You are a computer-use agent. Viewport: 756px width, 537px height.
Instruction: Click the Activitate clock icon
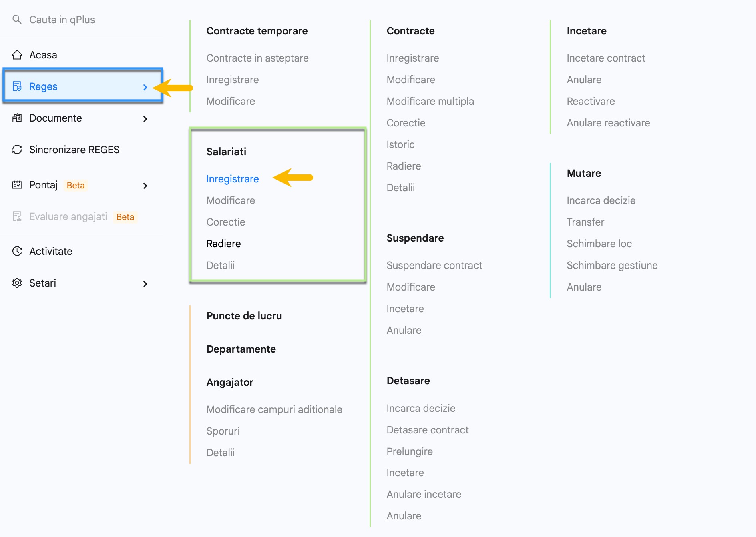pyautogui.click(x=17, y=251)
